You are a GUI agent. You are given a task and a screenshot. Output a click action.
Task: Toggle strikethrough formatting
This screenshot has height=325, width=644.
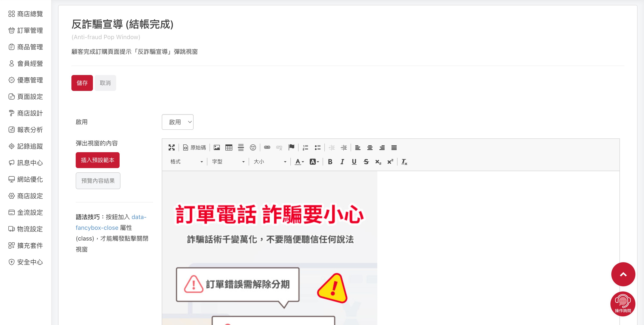click(x=366, y=162)
